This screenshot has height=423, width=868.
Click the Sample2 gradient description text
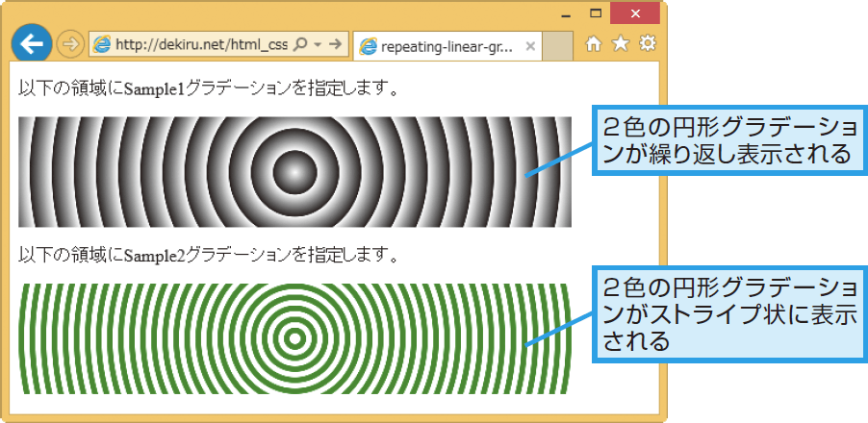[208, 256]
